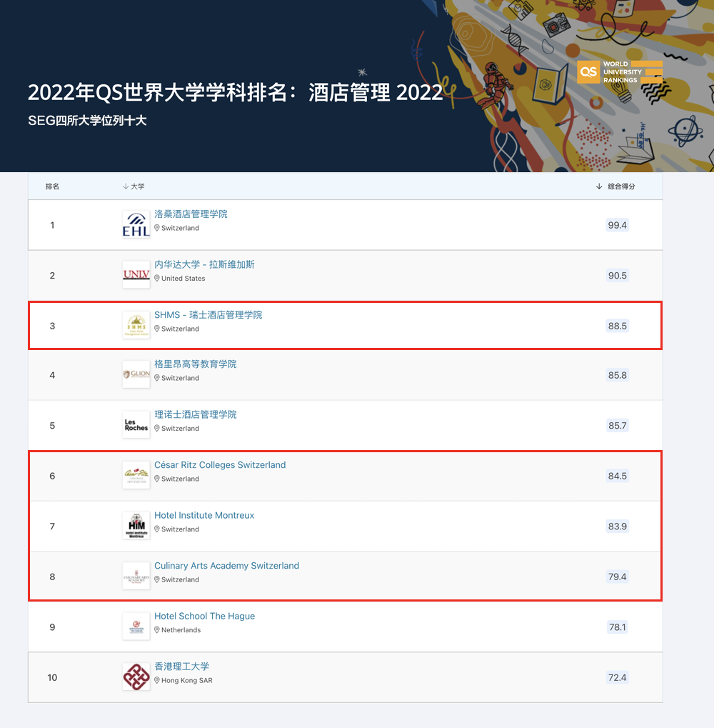The width and height of the screenshot is (714, 728).
Task: Click the subtitle SEG四所大学位列十大
Action: (87, 121)
